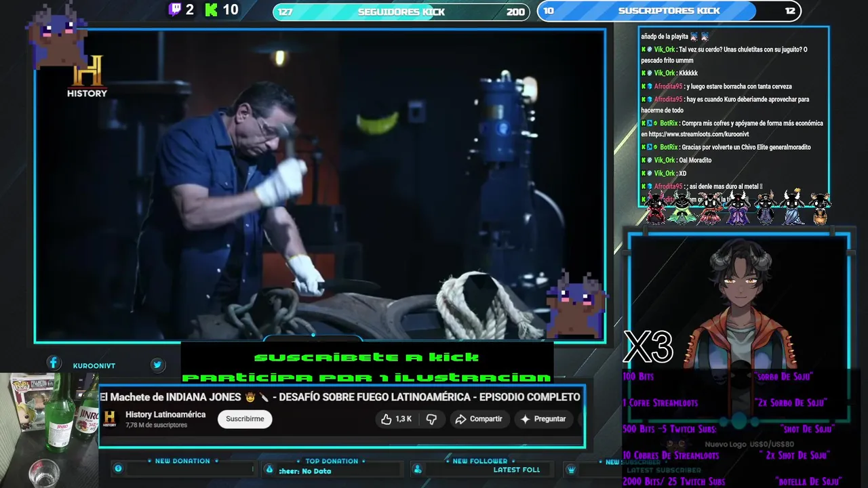Click BotRix's 'Chivo Elite generalmoradito' message
Viewport: 868px width, 488px height.
726,147
